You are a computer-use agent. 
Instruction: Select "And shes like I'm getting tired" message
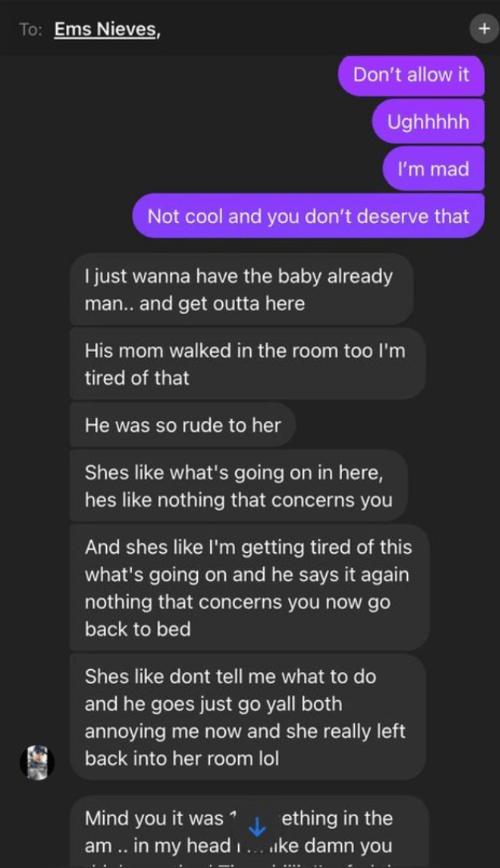pyautogui.click(x=249, y=588)
